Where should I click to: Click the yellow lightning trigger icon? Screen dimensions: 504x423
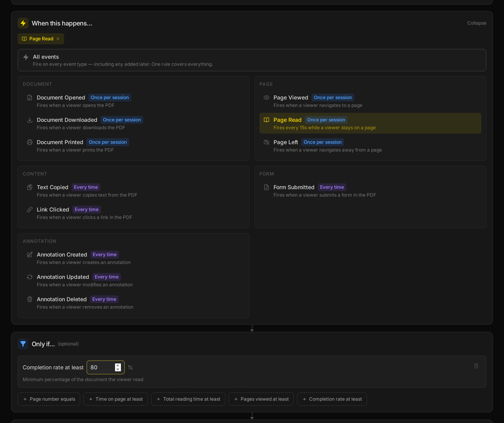(x=23, y=23)
